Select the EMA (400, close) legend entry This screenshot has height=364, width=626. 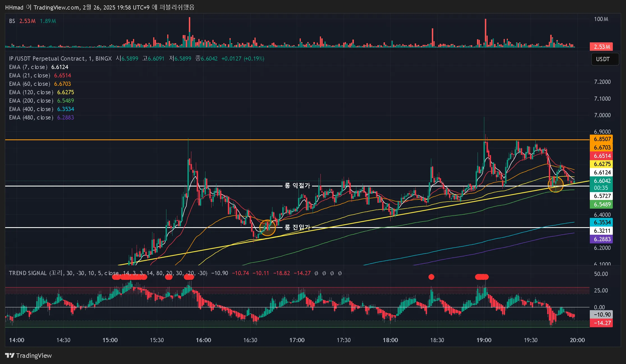click(x=42, y=109)
